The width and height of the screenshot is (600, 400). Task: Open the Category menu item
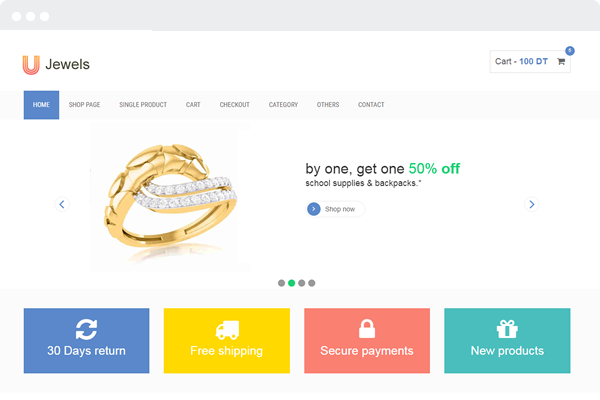pyautogui.click(x=283, y=105)
